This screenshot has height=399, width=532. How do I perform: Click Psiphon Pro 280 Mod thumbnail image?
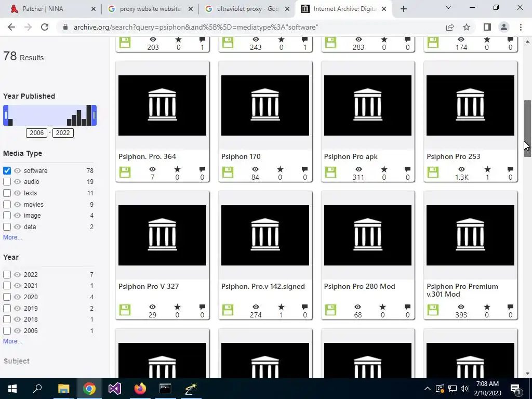tap(368, 235)
